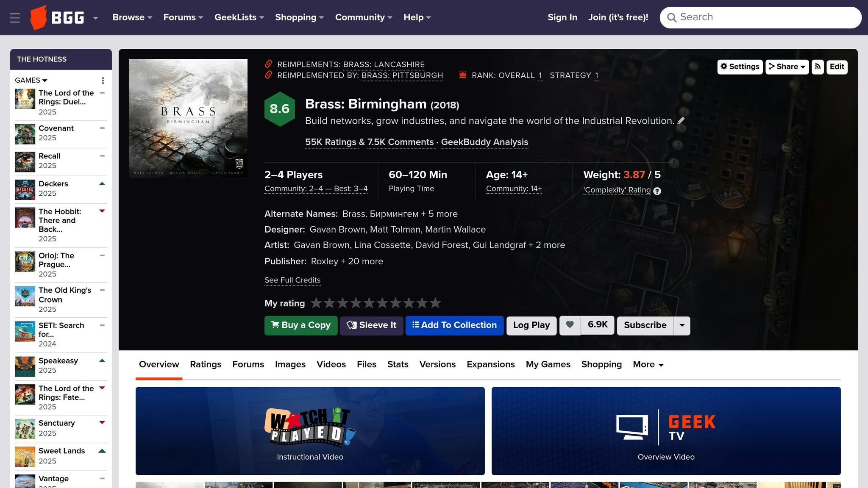Click the BGG logo

coord(57,18)
